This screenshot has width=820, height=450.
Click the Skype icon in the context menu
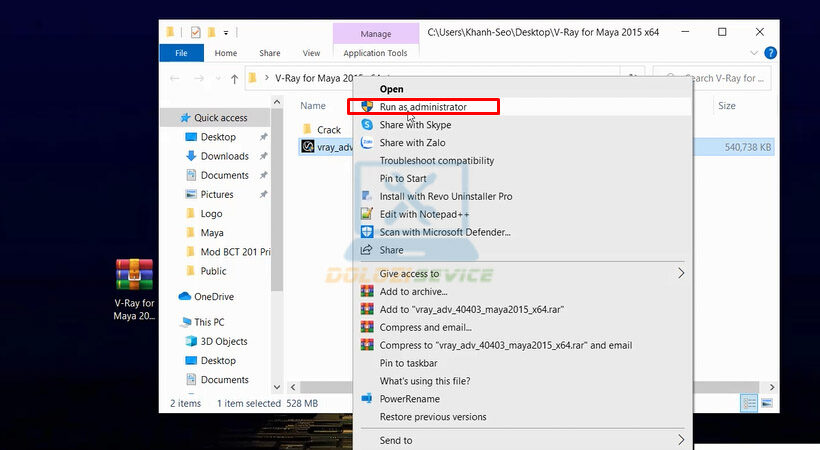coord(367,125)
